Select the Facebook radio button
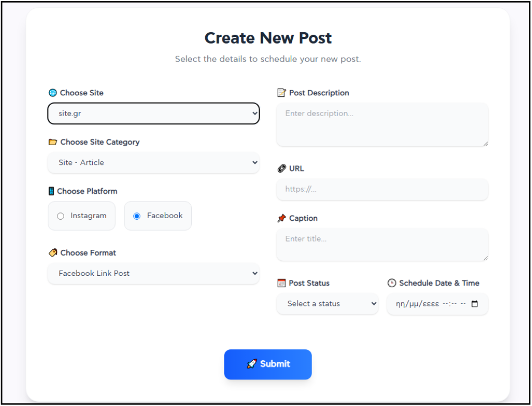 click(137, 216)
